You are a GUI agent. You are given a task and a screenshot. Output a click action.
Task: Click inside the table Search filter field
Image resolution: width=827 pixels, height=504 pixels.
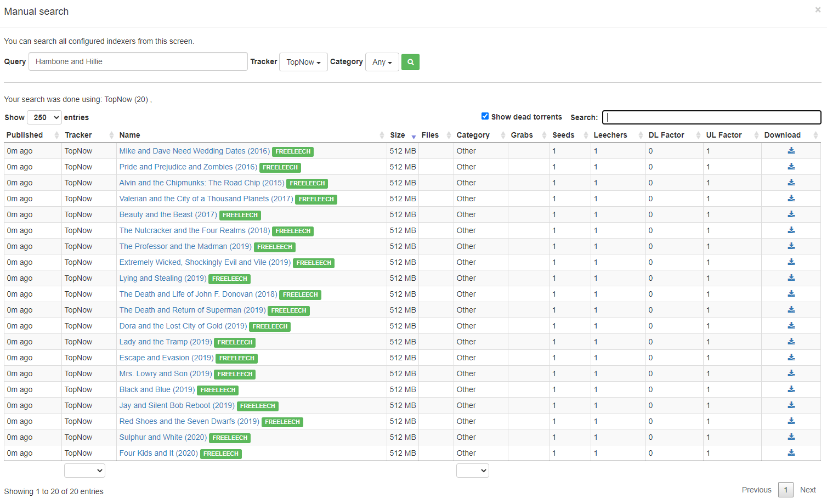pyautogui.click(x=711, y=117)
